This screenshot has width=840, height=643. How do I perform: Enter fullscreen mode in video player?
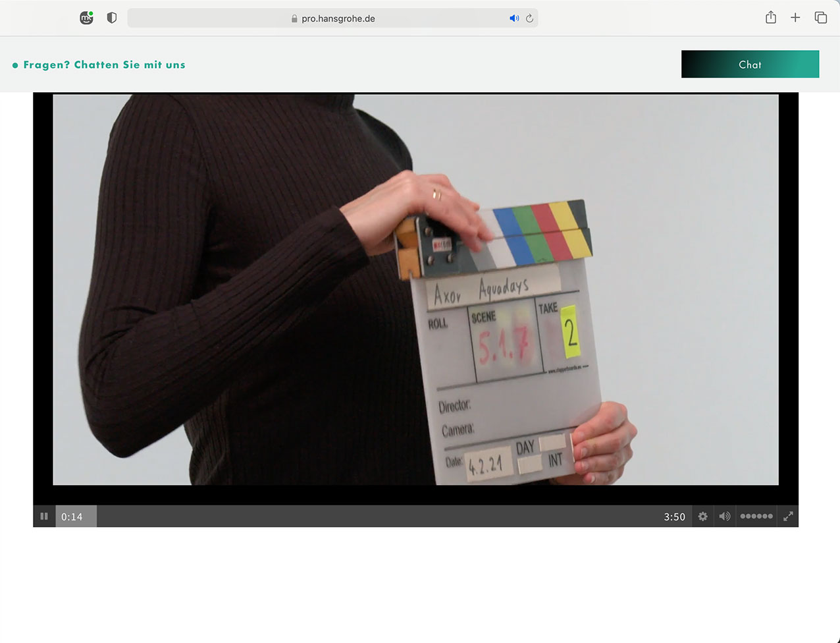tap(788, 517)
